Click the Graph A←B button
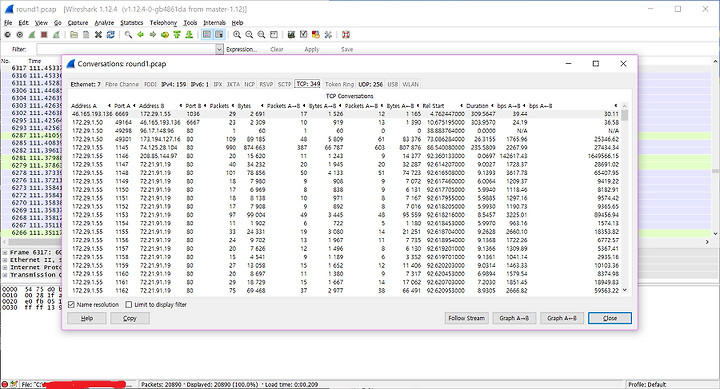 (x=562, y=318)
